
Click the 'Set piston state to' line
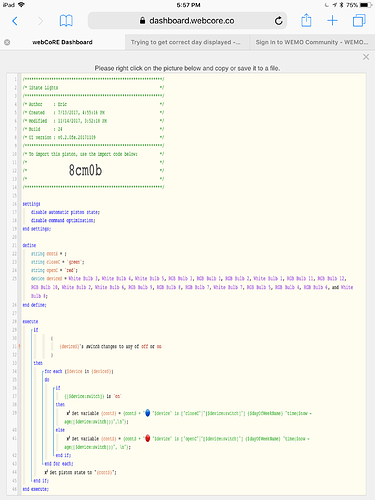[x=80, y=472]
